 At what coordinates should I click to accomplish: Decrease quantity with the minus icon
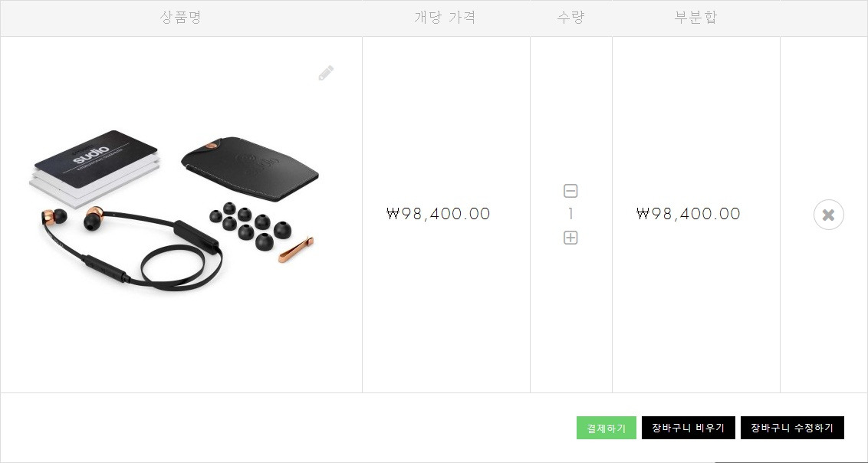point(570,191)
